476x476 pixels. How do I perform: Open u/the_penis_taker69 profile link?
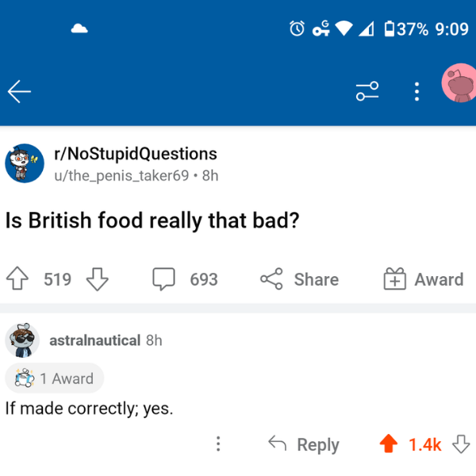pos(121,175)
